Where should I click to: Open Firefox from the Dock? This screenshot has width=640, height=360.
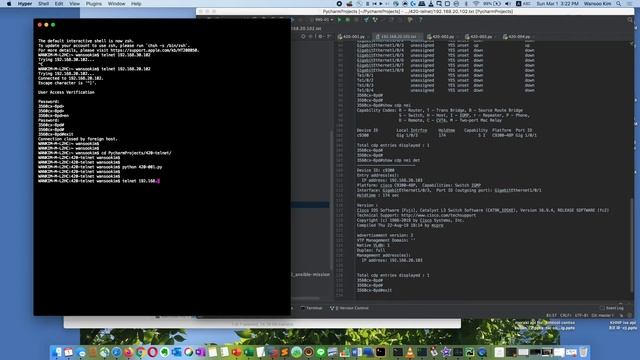pos(128,352)
